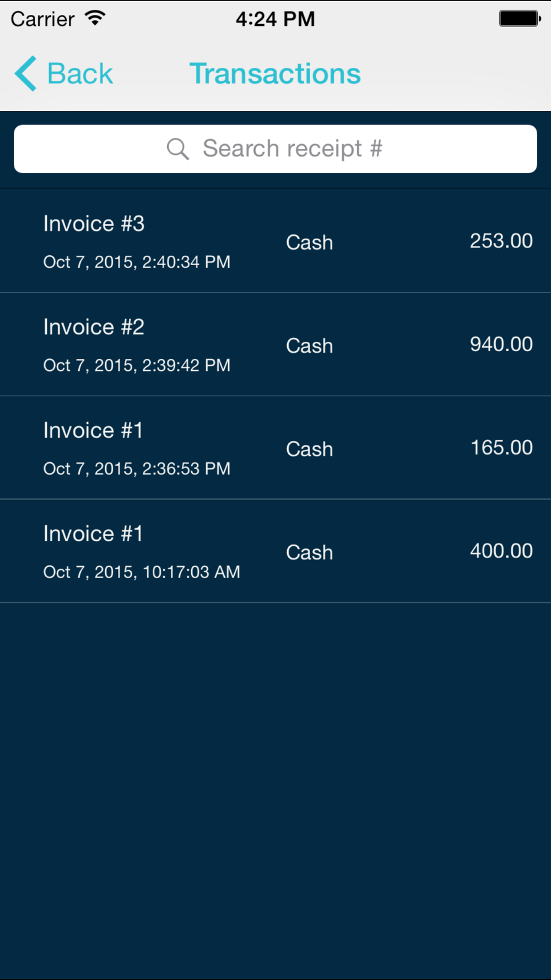Click the magnifying glass search icon

pos(178,149)
